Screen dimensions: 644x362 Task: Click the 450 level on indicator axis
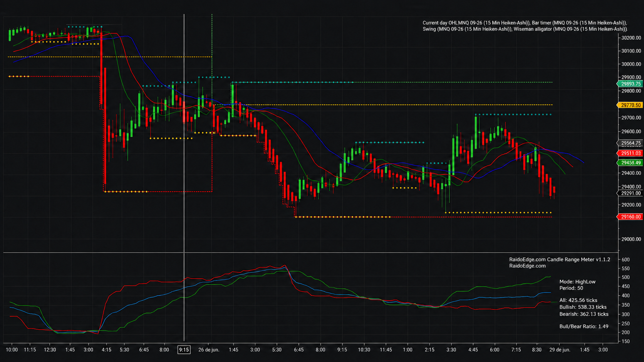(626, 287)
